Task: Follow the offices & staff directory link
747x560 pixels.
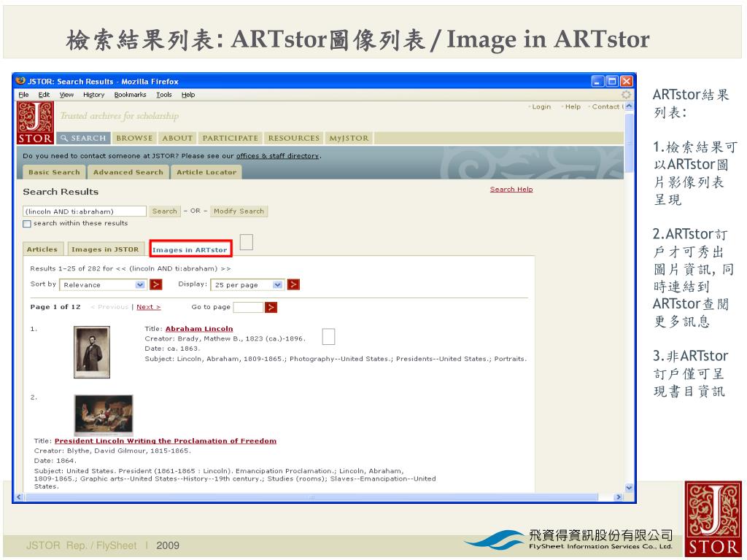Action: pos(277,156)
